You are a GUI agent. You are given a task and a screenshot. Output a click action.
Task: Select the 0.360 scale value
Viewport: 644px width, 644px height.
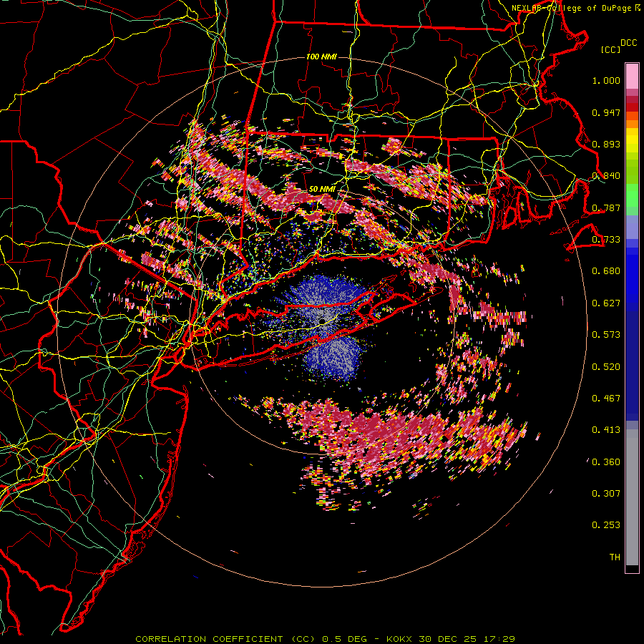pyautogui.click(x=606, y=462)
